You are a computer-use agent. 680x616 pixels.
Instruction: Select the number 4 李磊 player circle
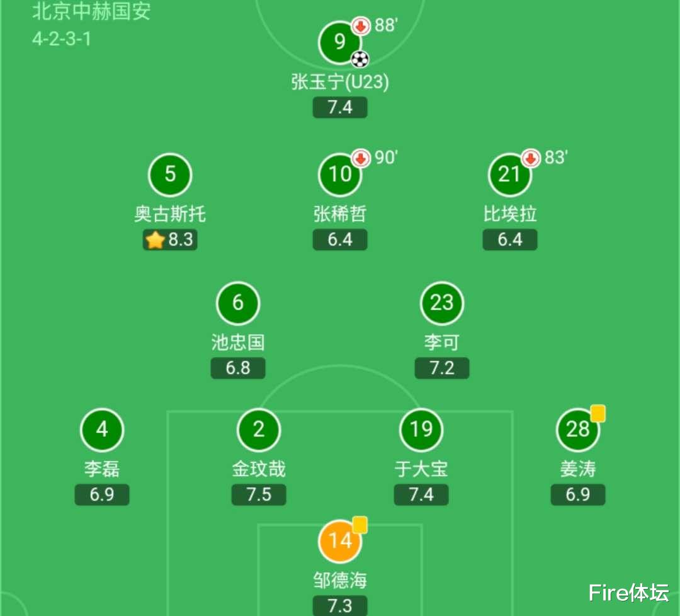click(102, 430)
